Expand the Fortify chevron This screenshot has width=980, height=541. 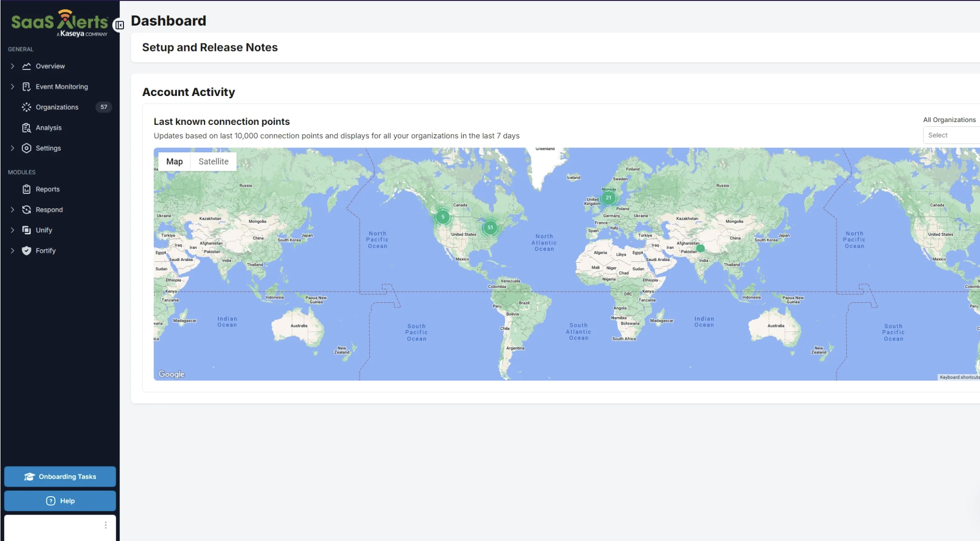pyautogui.click(x=13, y=251)
